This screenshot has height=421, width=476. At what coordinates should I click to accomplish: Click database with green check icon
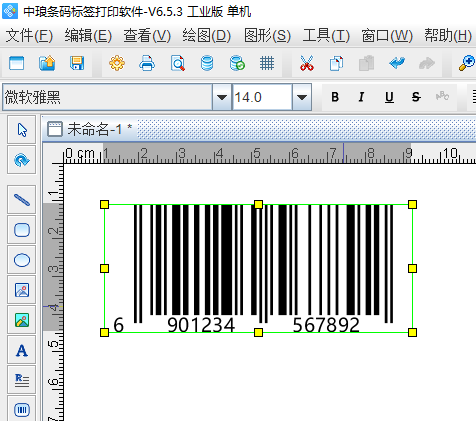pos(237,63)
